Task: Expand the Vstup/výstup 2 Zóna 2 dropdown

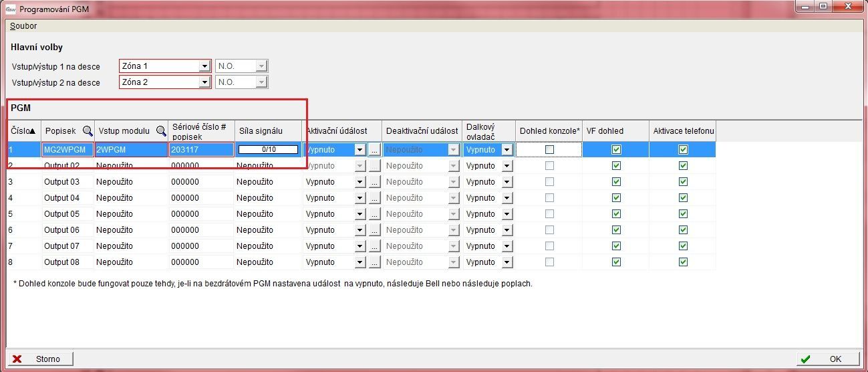Action: click(x=204, y=82)
